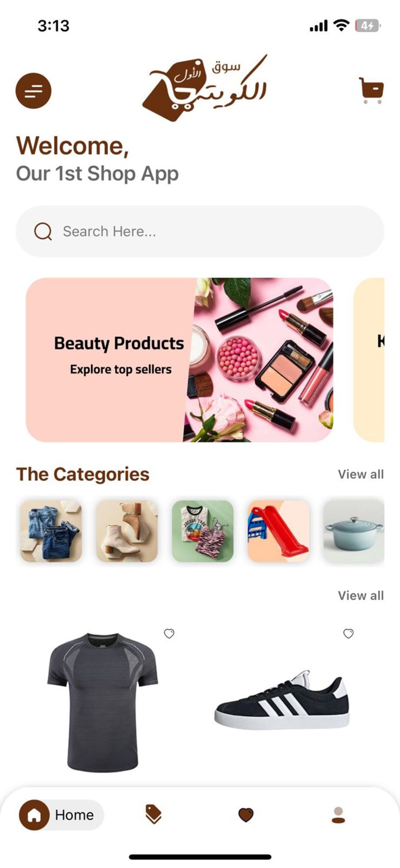Open the shopping cart icon
400x868 pixels.
point(371,90)
